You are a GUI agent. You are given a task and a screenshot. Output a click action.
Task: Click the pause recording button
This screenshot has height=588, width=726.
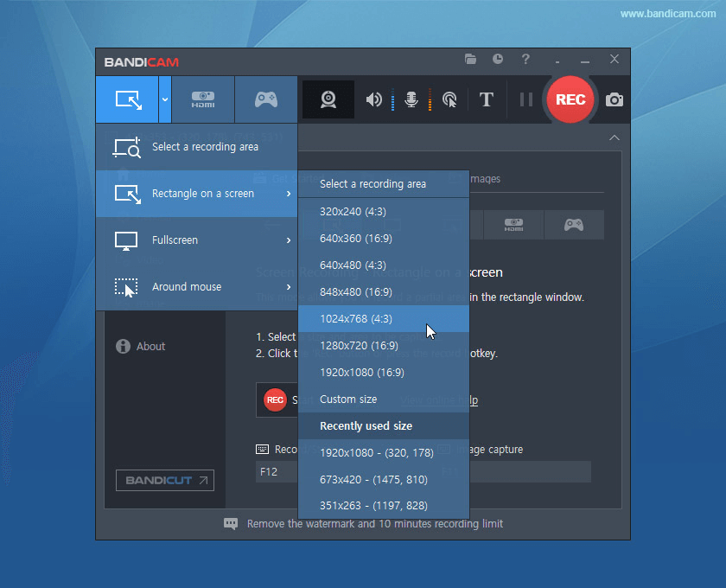(526, 99)
